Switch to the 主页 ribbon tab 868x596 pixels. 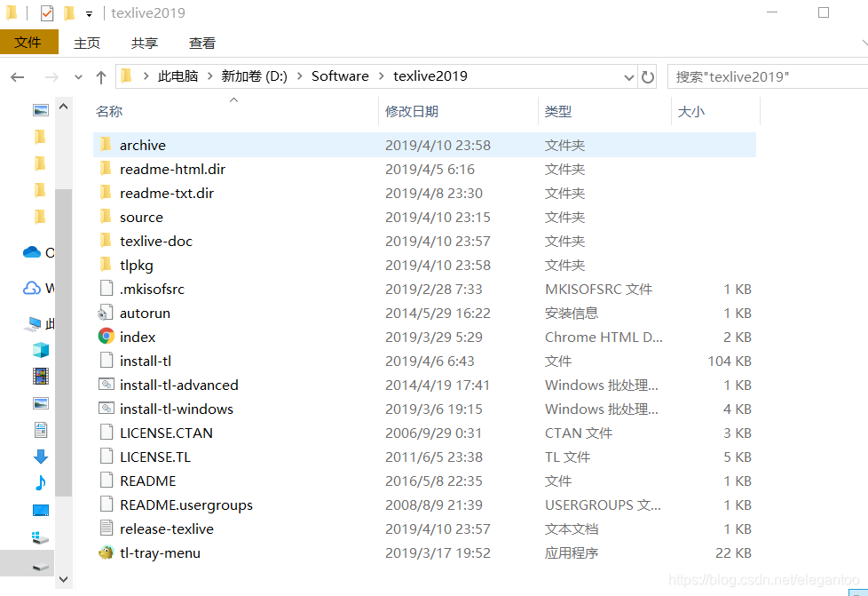tap(87, 44)
